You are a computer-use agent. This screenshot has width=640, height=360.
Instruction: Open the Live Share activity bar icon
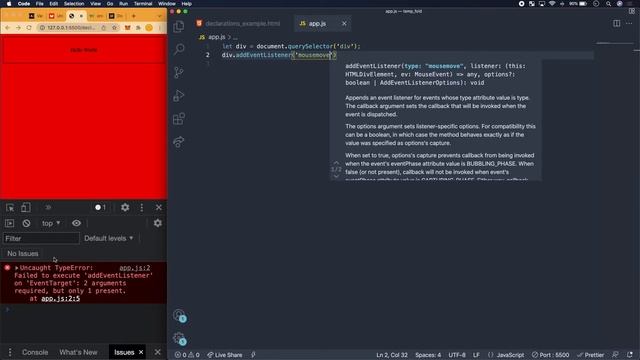coord(179,142)
